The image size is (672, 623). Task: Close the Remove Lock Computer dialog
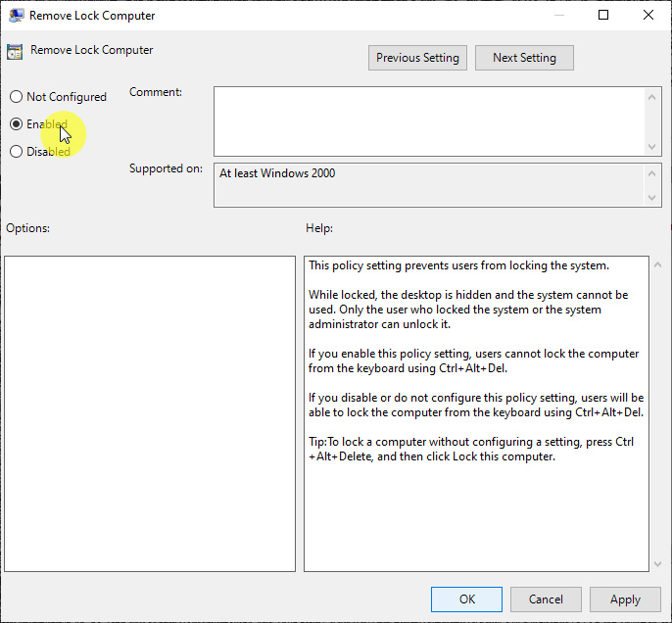648,16
